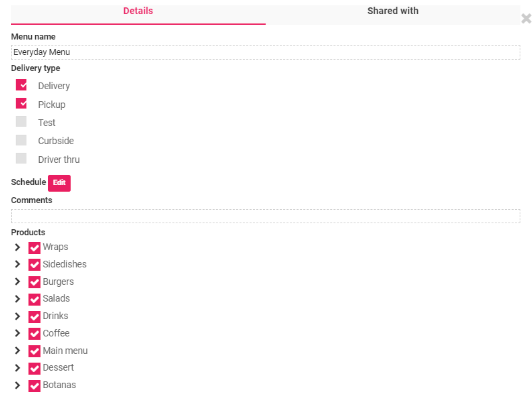The width and height of the screenshot is (532, 398).
Task: Click the Comments text field
Action: [x=266, y=216]
